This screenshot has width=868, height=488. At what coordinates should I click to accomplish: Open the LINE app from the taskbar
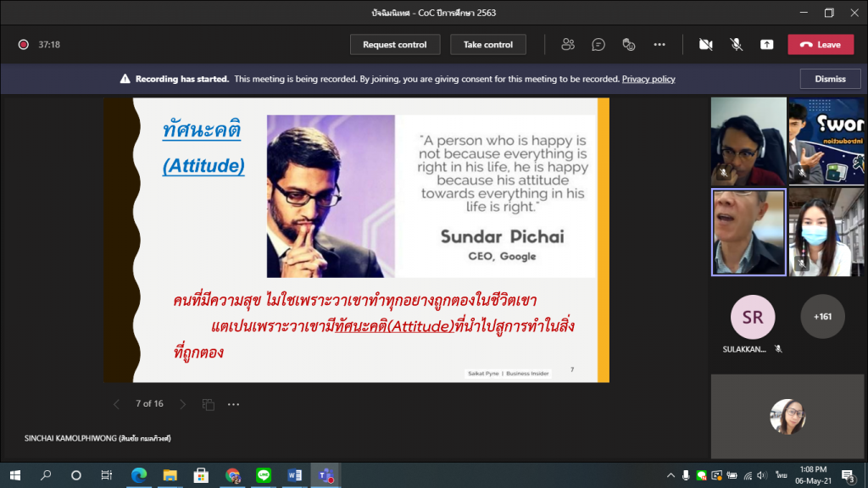[264, 475]
